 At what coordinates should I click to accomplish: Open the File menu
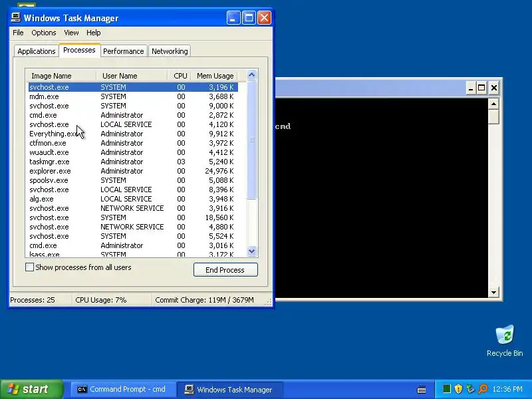18,33
